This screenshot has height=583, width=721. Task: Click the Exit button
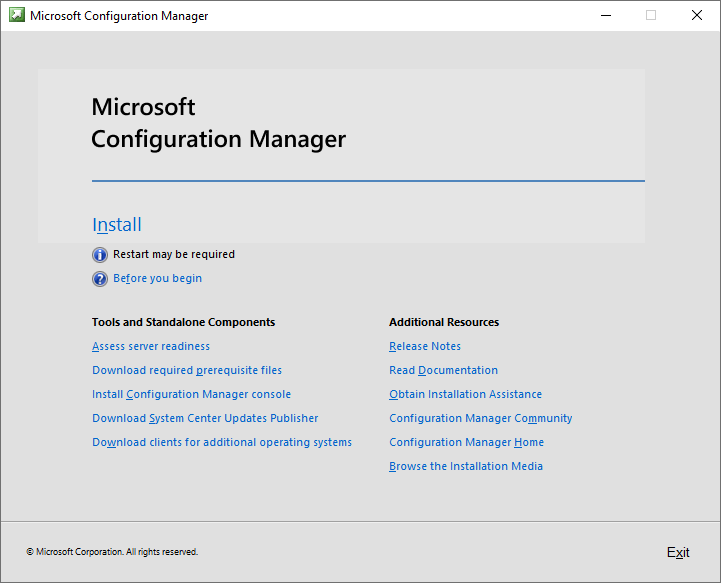click(678, 552)
